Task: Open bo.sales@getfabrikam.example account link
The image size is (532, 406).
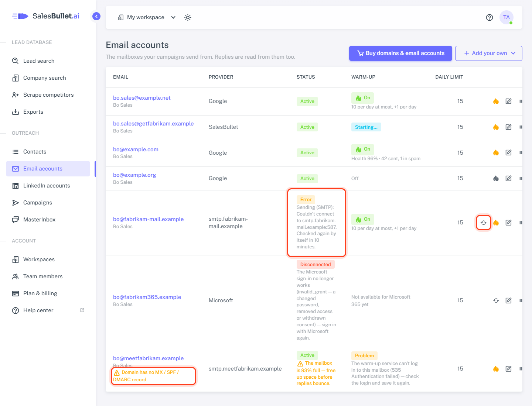Action: pos(153,124)
